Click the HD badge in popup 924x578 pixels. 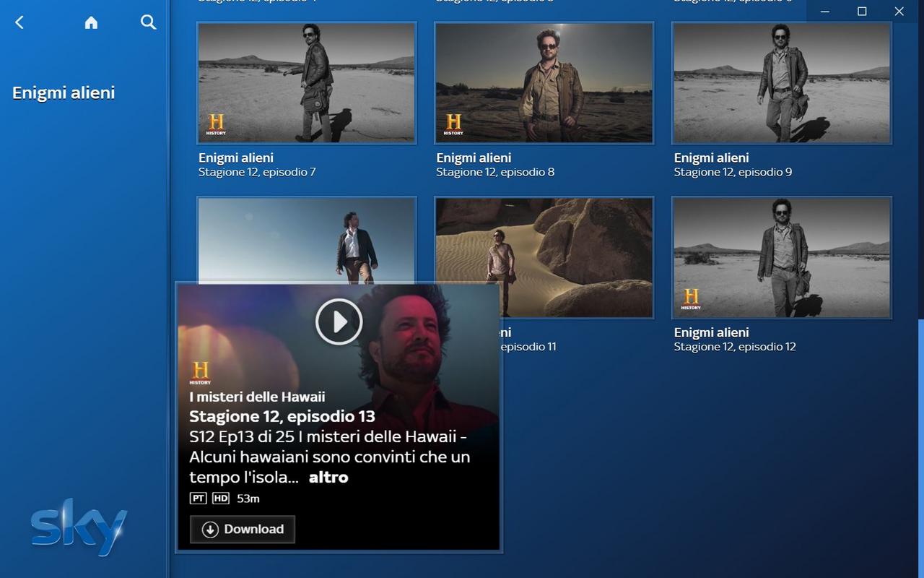pos(220,499)
